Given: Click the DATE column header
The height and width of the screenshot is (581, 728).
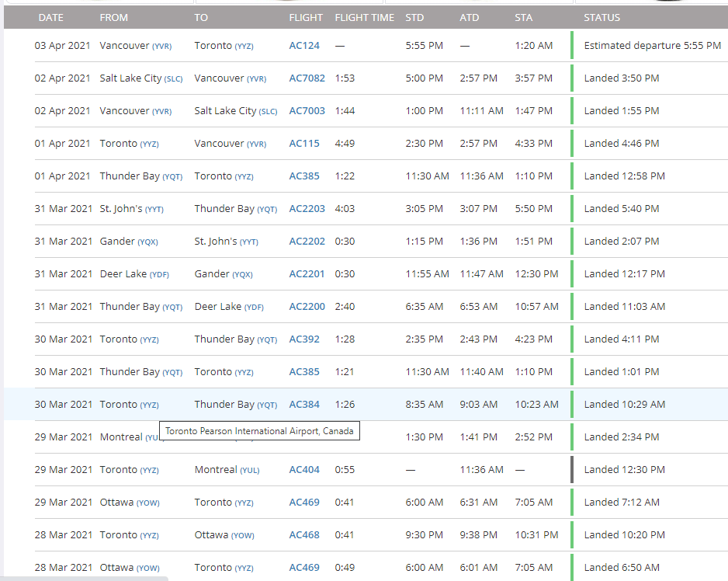Looking at the screenshot, I should click(x=51, y=17).
